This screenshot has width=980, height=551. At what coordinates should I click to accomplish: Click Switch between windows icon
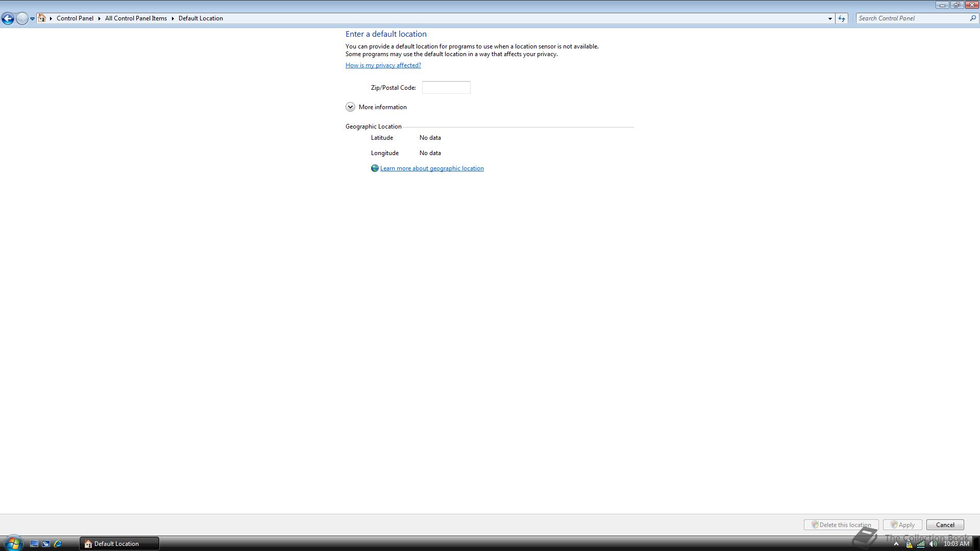[x=46, y=543]
